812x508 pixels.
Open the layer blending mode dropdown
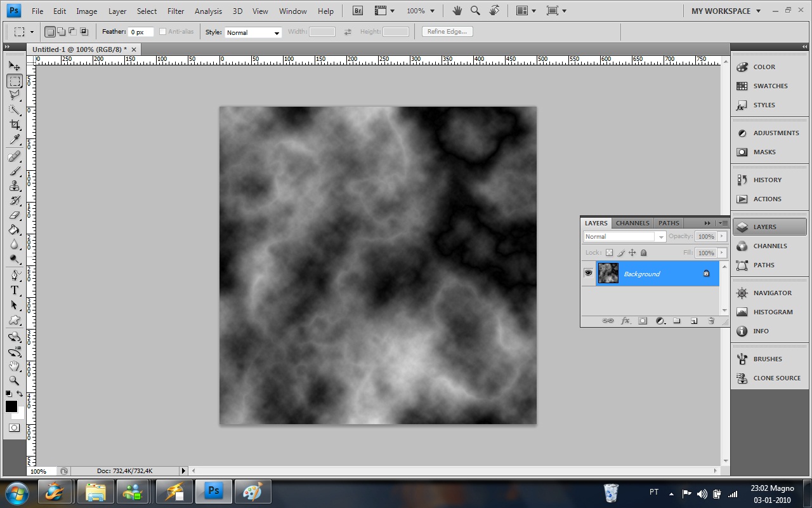[x=624, y=236]
